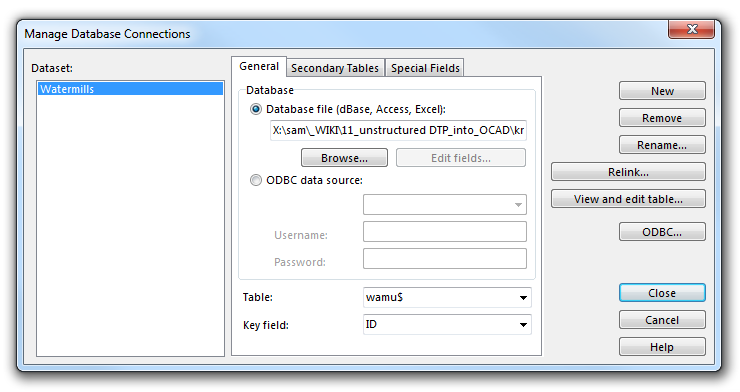Click the New button
740x392 pixels.
tap(662, 91)
